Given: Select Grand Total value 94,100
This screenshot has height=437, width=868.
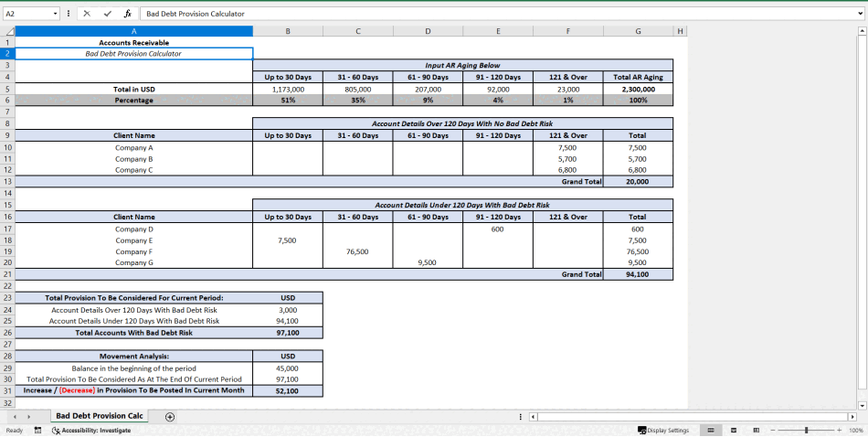Looking at the screenshot, I should point(639,274).
